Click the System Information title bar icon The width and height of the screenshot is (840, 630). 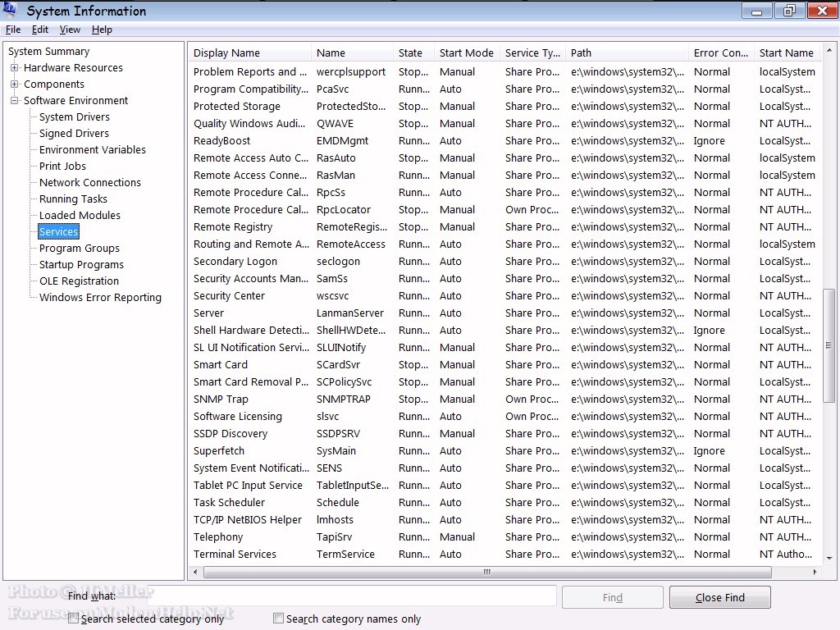click(x=10, y=10)
